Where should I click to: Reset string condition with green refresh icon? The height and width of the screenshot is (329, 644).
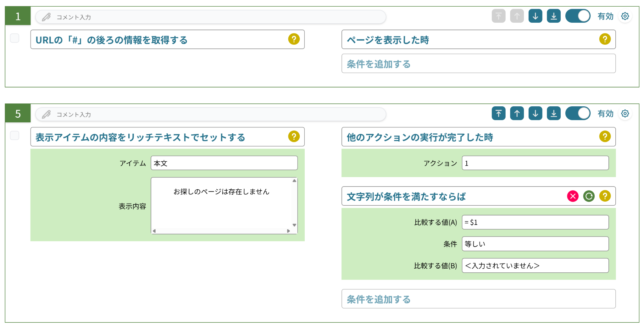coord(589,196)
